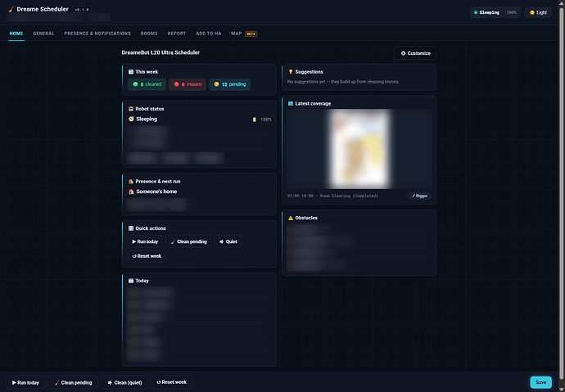
Task: Click Clean pending in Quick actions card
Action: pyautogui.click(x=188, y=241)
